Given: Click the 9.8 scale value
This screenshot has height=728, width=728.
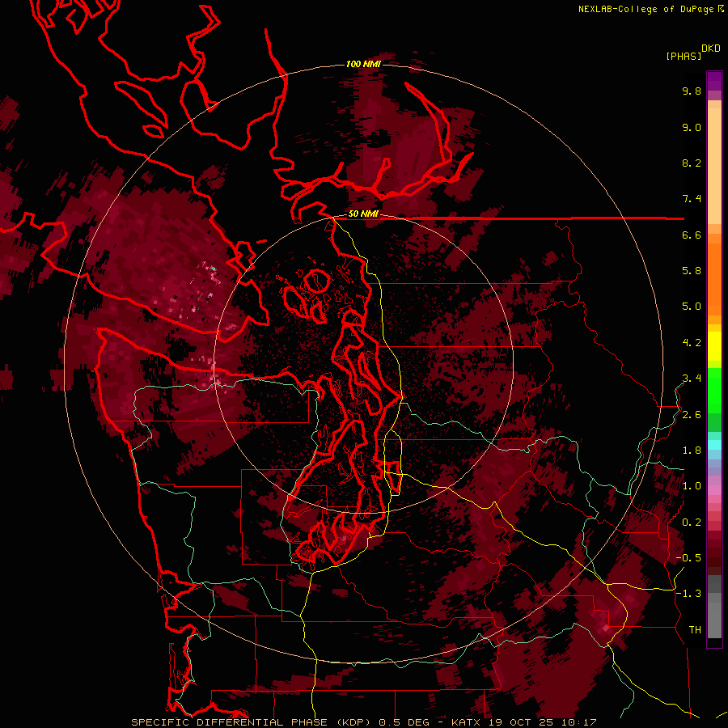Looking at the screenshot, I should (x=692, y=91).
